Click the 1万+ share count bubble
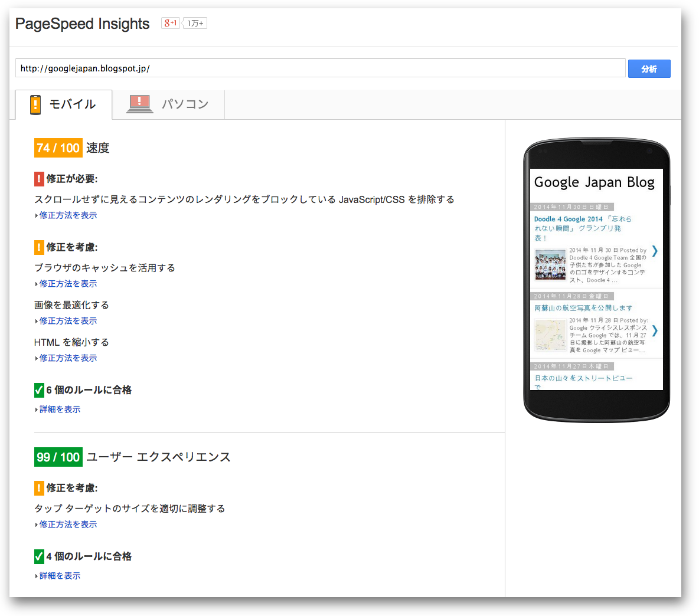This screenshot has height=616, width=699. coord(195,23)
